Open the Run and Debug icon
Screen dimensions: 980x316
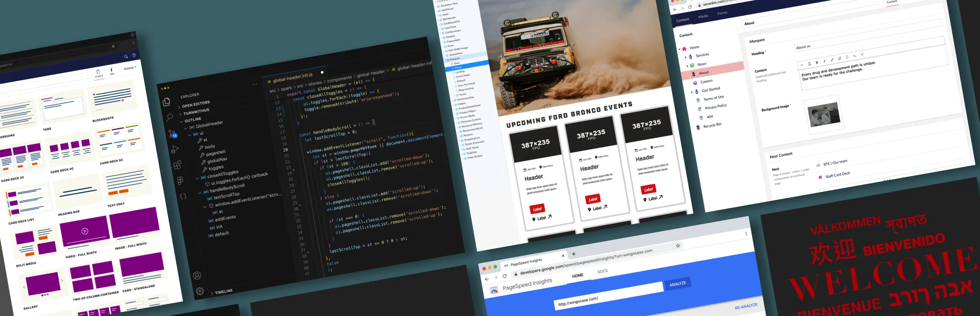click(175, 150)
